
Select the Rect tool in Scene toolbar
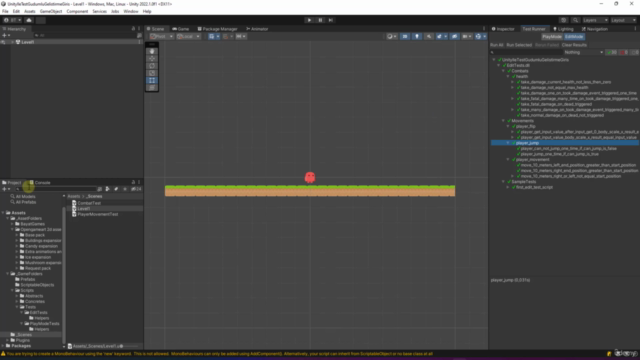click(152, 80)
